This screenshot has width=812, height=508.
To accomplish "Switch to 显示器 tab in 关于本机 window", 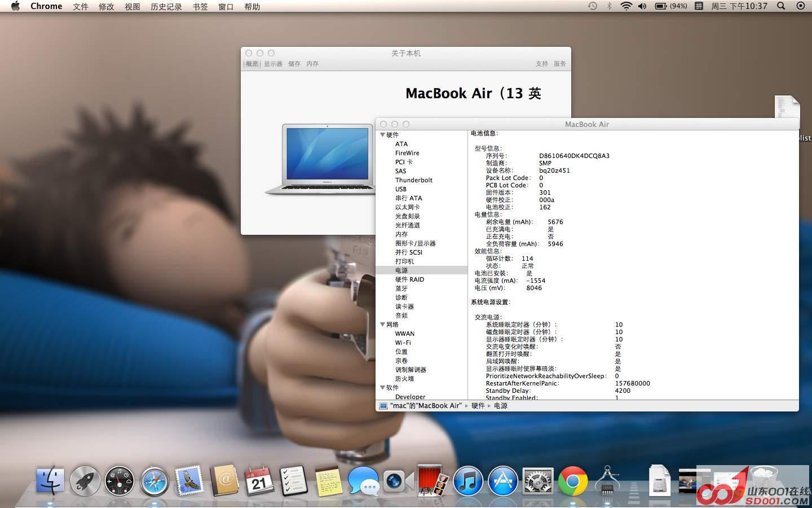I will (273, 64).
